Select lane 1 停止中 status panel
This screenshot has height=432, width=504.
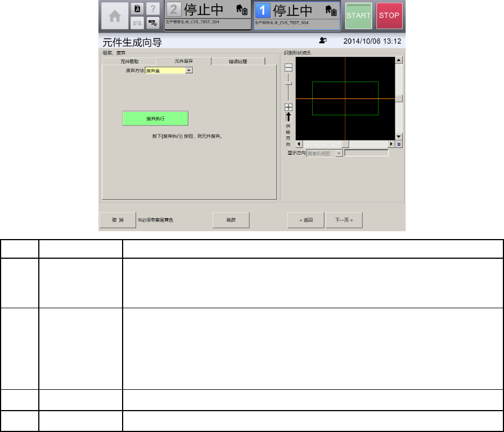297,15
